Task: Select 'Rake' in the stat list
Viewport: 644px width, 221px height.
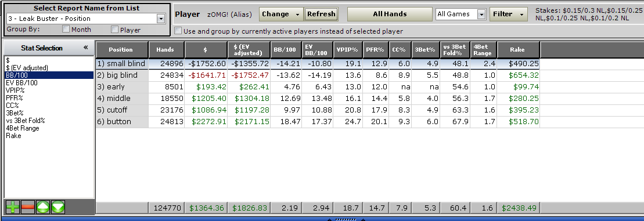Action: [49, 136]
